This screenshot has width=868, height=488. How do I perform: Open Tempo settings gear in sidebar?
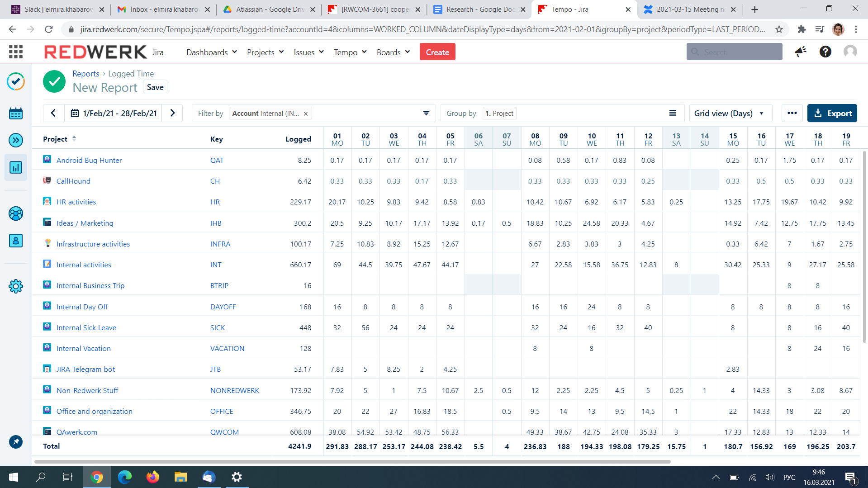pyautogui.click(x=16, y=286)
